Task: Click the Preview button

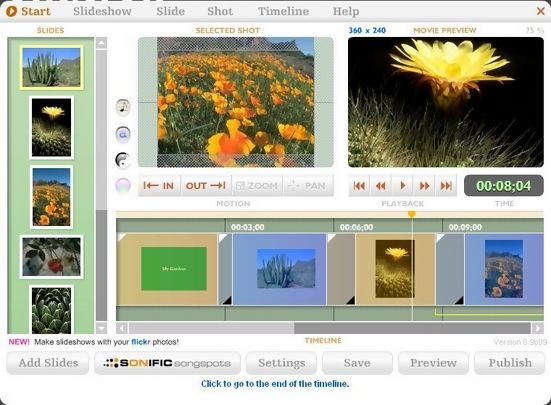Action: [433, 363]
